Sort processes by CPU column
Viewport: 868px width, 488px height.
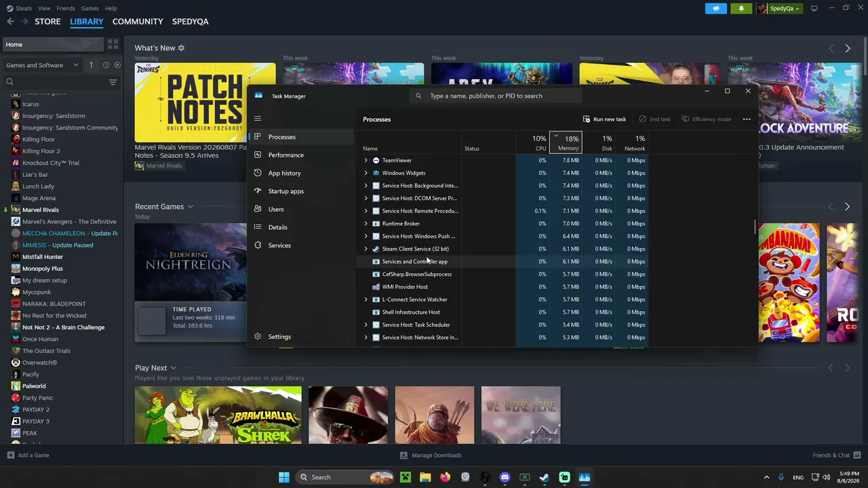(533, 142)
